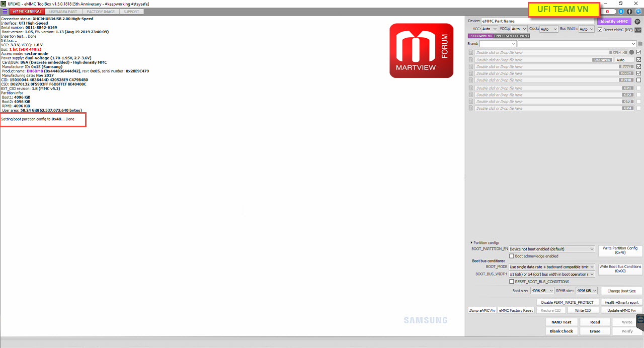
Task: Click the Identify eMMC button
Action: (x=614, y=21)
